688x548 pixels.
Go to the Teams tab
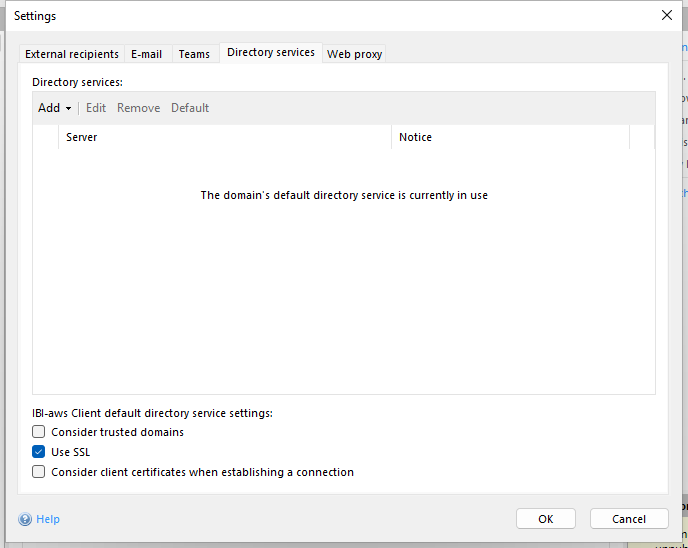194,54
